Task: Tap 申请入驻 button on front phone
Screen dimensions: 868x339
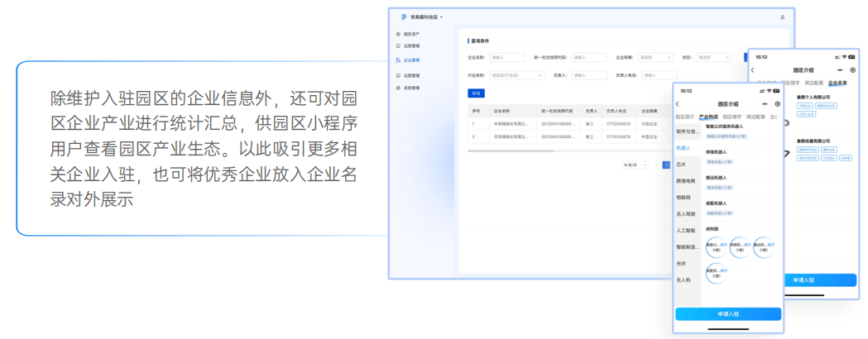Action: pos(728,314)
